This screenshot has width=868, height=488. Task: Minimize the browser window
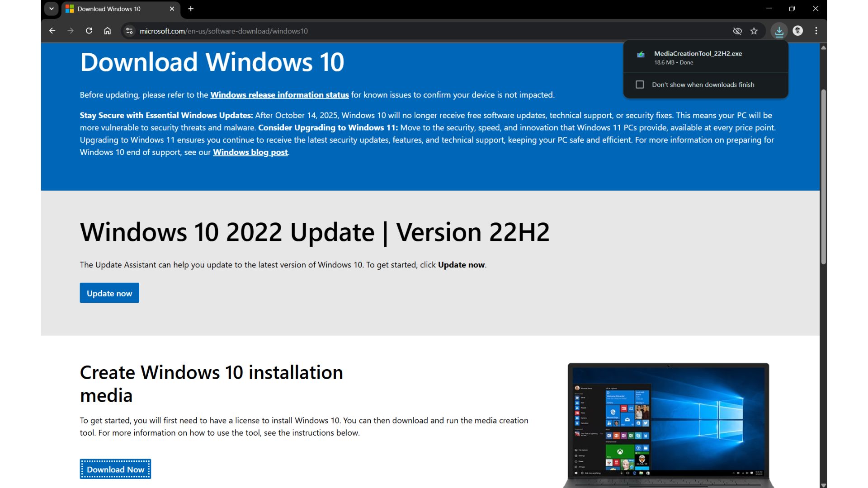coord(769,9)
